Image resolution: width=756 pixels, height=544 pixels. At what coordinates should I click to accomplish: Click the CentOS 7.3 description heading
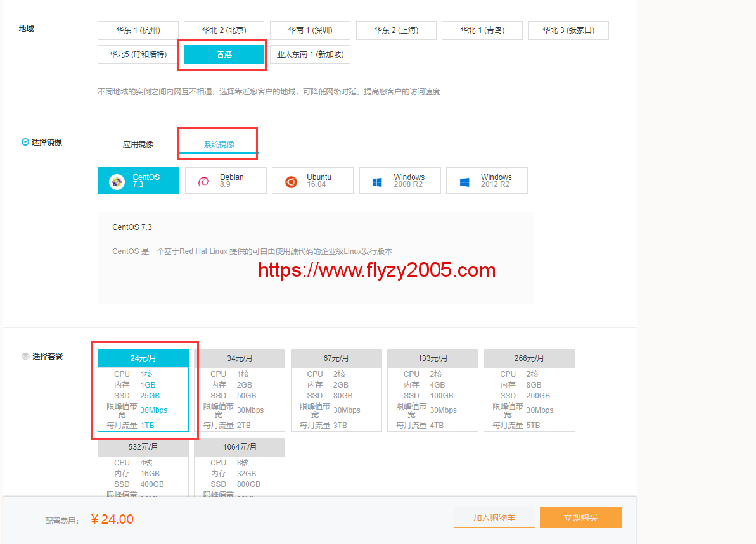coord(132,227)
